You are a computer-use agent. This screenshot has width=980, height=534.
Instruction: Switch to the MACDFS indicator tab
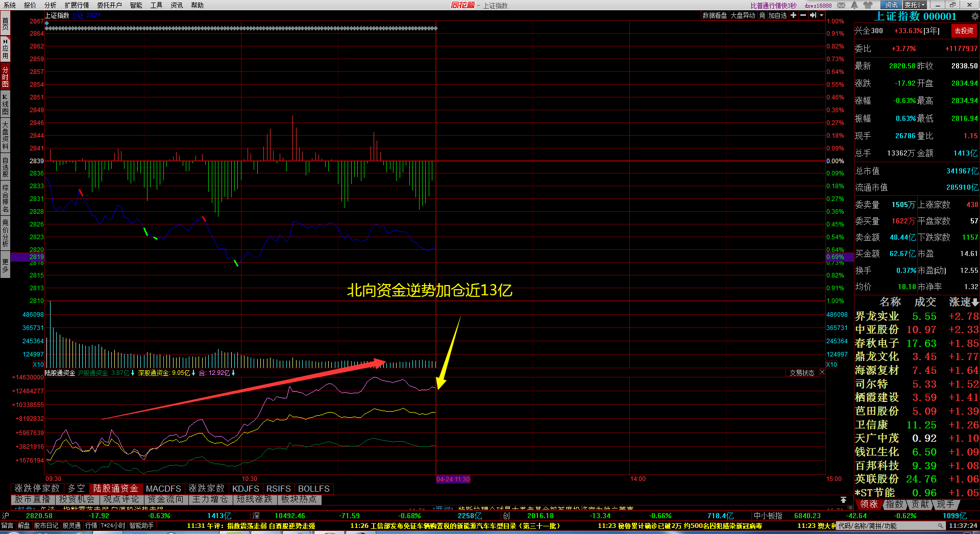click(163, 489)
